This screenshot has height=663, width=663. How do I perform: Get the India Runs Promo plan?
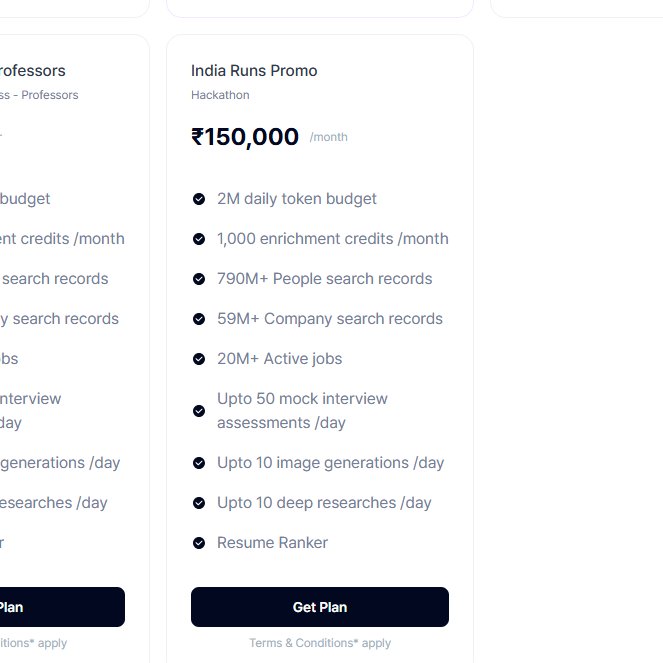click(320, 607)
